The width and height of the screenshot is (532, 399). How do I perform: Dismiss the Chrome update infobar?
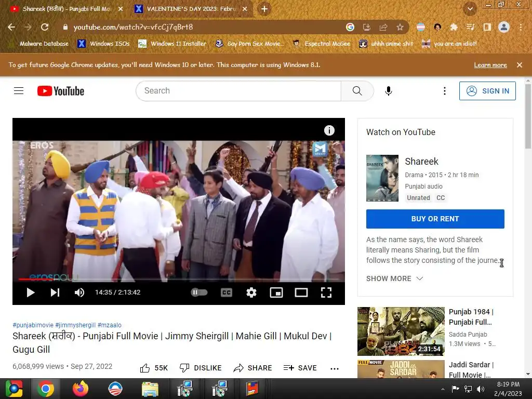519,65
